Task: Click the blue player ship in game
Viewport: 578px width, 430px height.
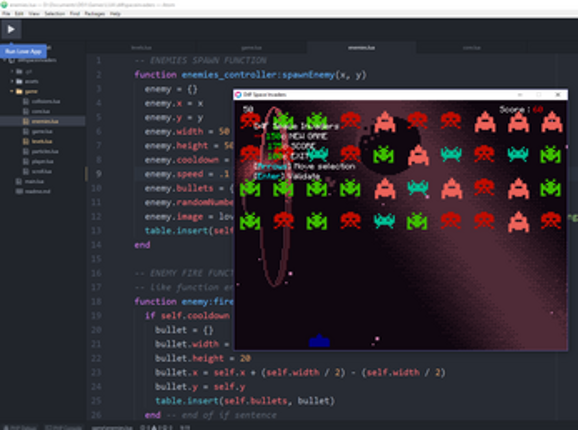Action: tap(319, 341)
